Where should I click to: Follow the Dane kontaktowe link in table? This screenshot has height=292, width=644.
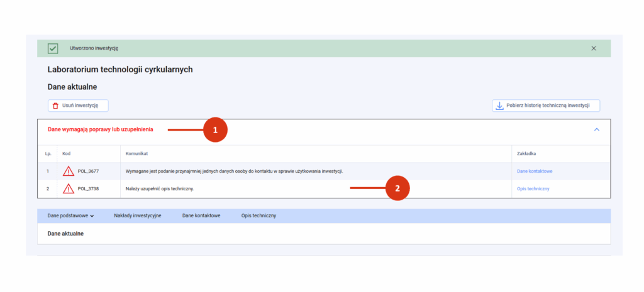coord(535,171)
